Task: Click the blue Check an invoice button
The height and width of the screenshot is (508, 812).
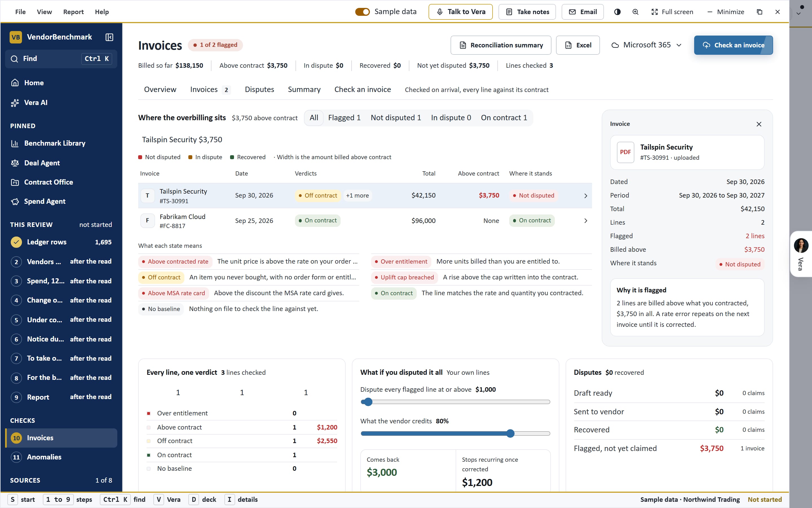Action: (x=733, y=45)
